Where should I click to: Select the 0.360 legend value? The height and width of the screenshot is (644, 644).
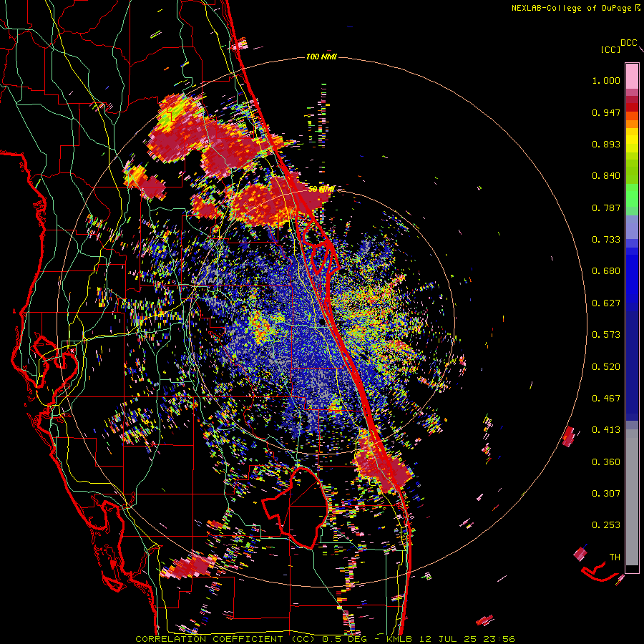pyautogui.click(x=606, y=462)
